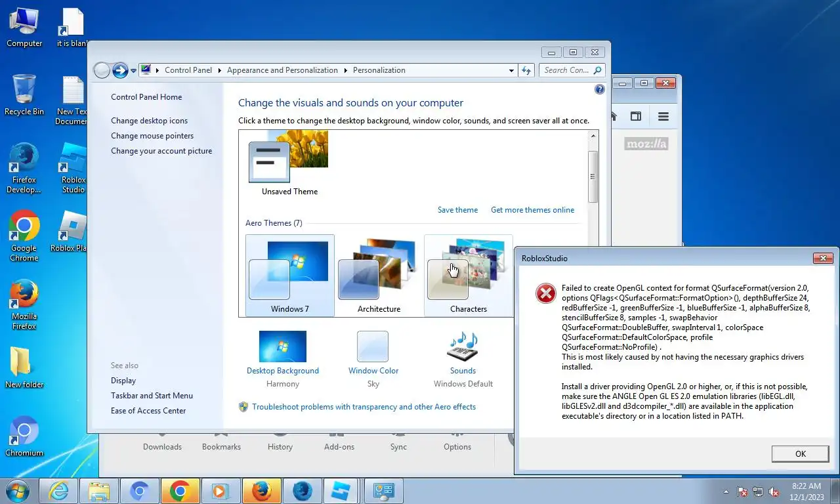Select Control Panel in the breadcrumb
The image size is (840, 504).
[188, 70]
